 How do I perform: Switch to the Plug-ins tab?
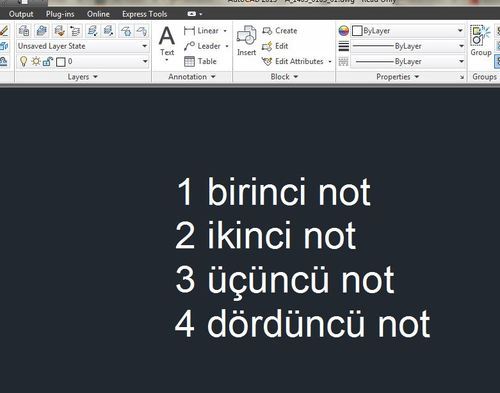(60, 14)
